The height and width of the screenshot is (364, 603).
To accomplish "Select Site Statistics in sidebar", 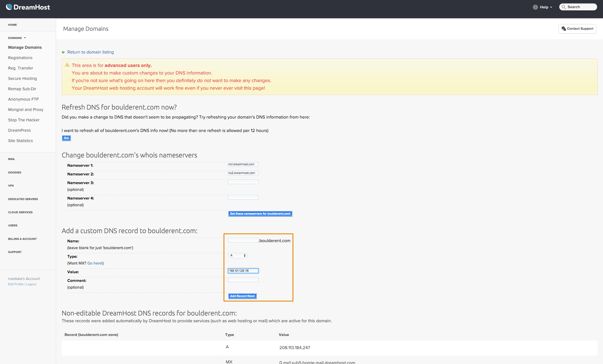I will [x=20, y=141].
